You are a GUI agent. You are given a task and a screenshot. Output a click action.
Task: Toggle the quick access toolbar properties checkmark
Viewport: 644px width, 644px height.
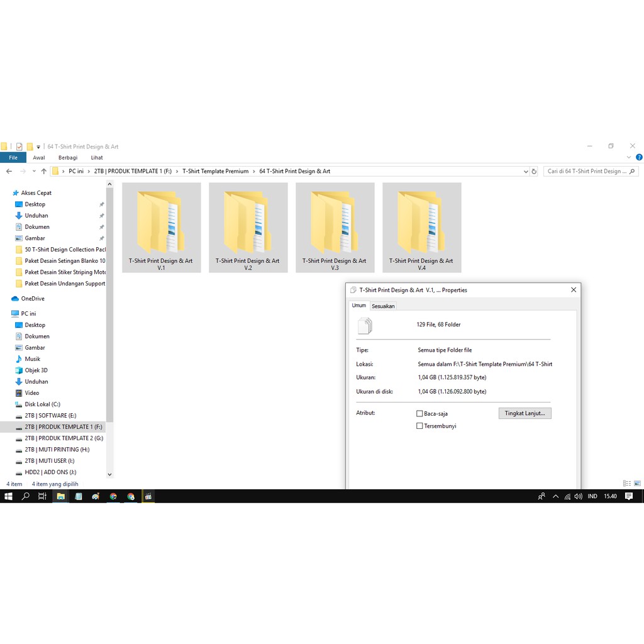point(19,147)
